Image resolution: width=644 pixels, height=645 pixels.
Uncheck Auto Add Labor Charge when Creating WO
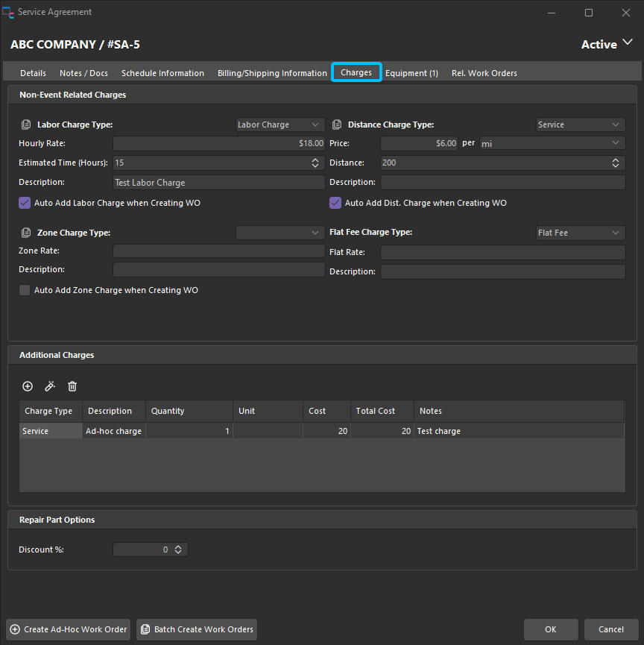[25, 203]
